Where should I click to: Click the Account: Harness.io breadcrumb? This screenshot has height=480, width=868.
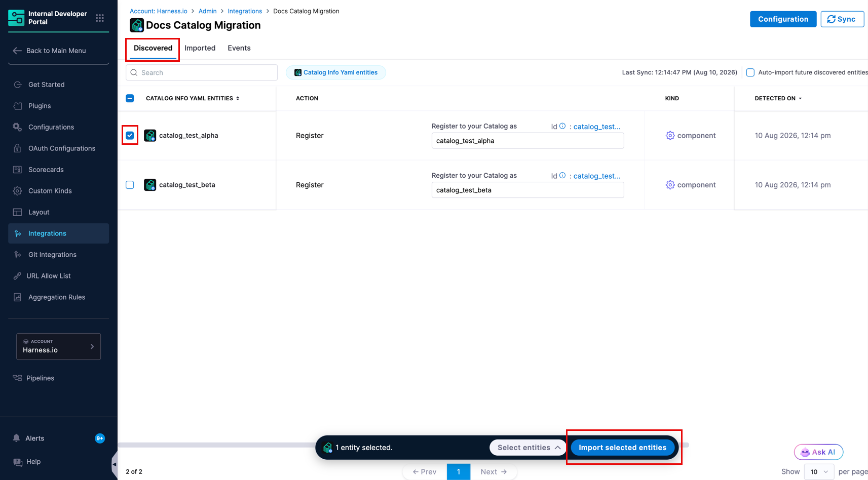tap(159, 11)
